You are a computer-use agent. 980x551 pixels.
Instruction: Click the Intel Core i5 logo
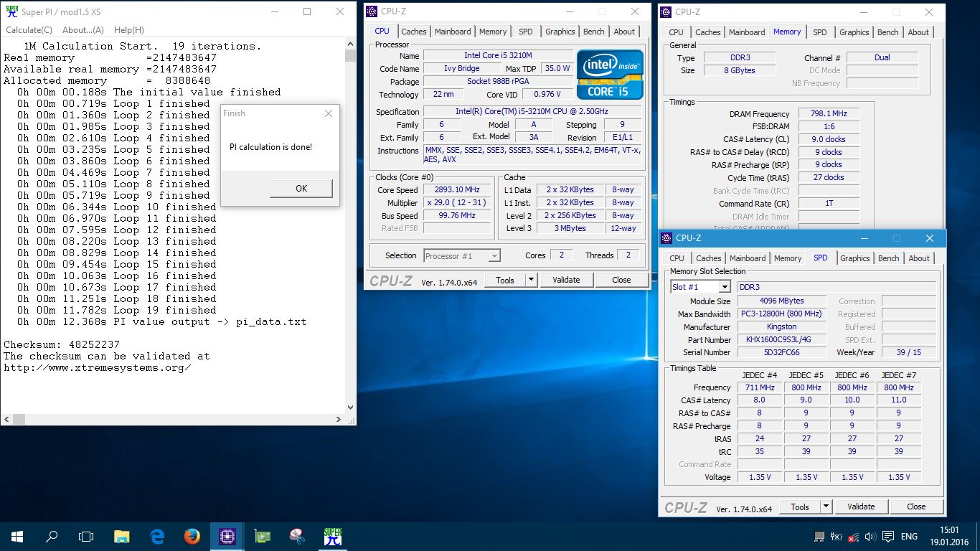point(610,74)
